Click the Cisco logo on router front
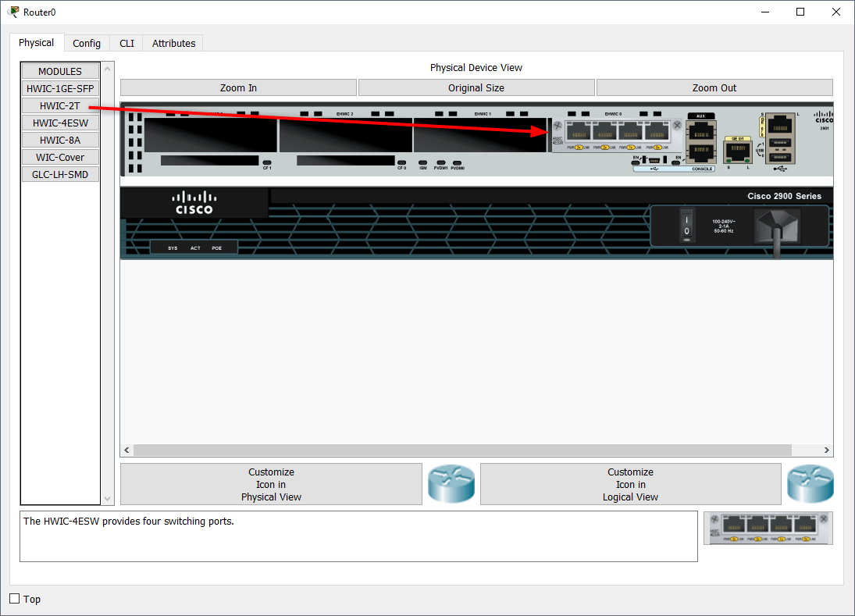 pos(194,203)
